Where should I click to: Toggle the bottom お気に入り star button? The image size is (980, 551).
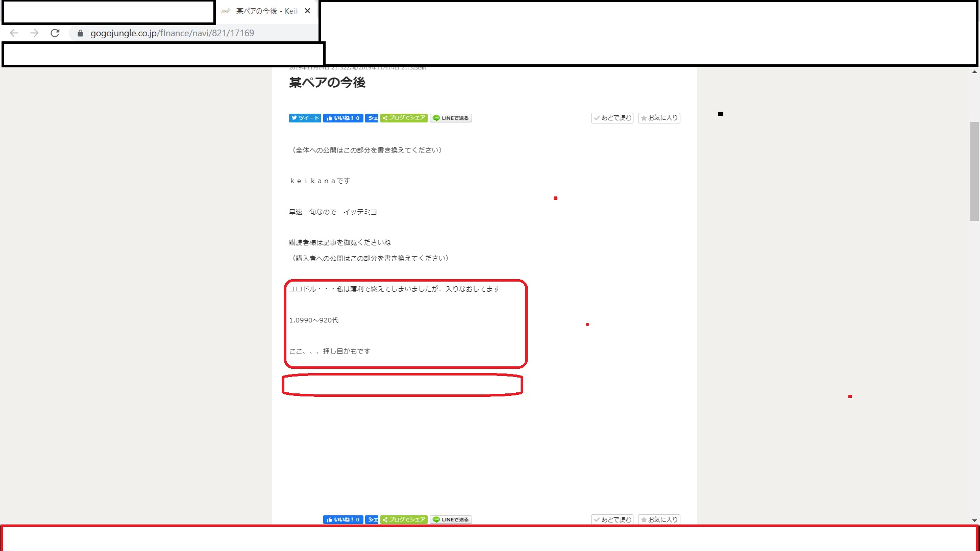tap(659, 519)
